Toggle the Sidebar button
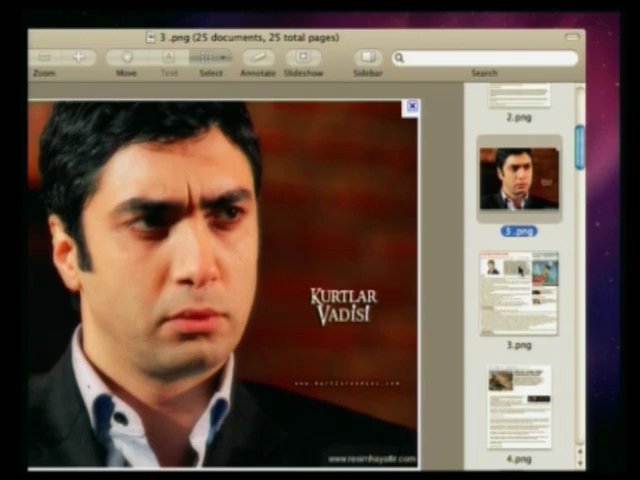 (368, 57)
